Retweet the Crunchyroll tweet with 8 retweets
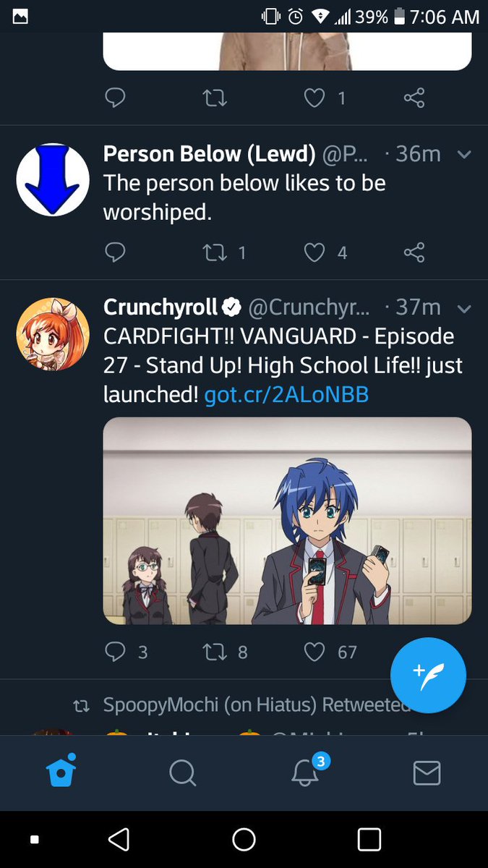The height and width of the screenshot is (868, 488). click(x=213, y=652)
